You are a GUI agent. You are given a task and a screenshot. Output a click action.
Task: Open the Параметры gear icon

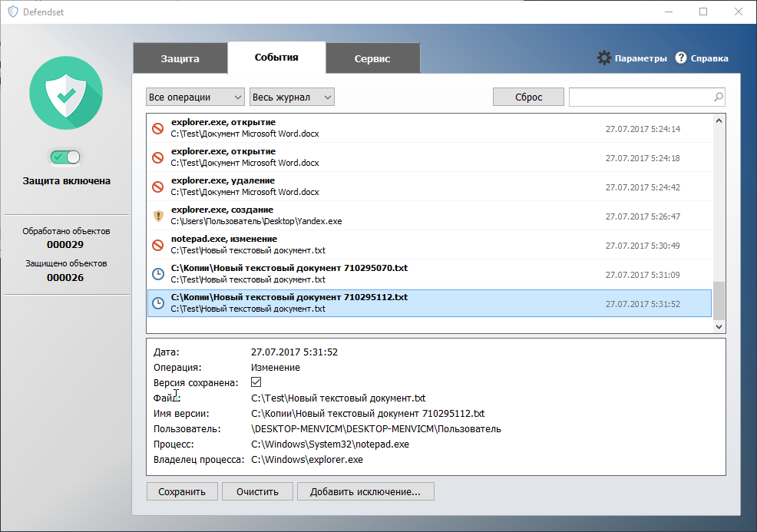[604, 58]
